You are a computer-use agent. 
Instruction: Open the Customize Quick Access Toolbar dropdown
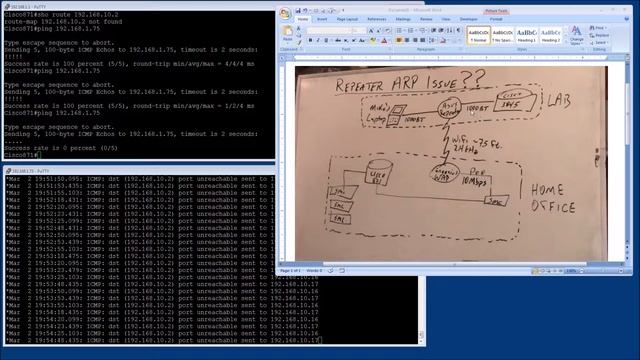click(343, 11)
